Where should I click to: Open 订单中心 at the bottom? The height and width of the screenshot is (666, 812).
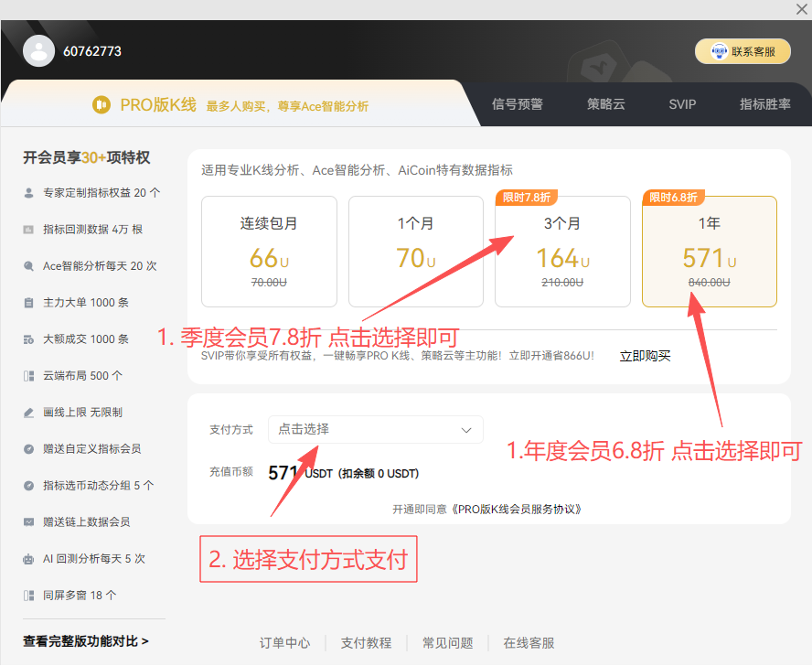(284, 642)
